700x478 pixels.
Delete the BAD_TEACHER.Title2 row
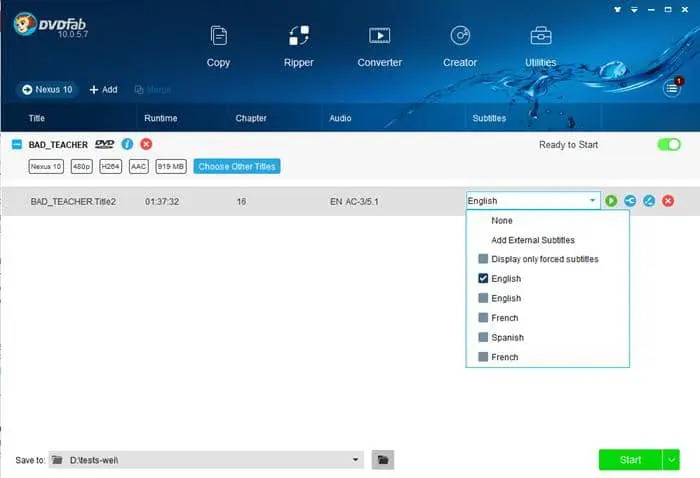668,201
